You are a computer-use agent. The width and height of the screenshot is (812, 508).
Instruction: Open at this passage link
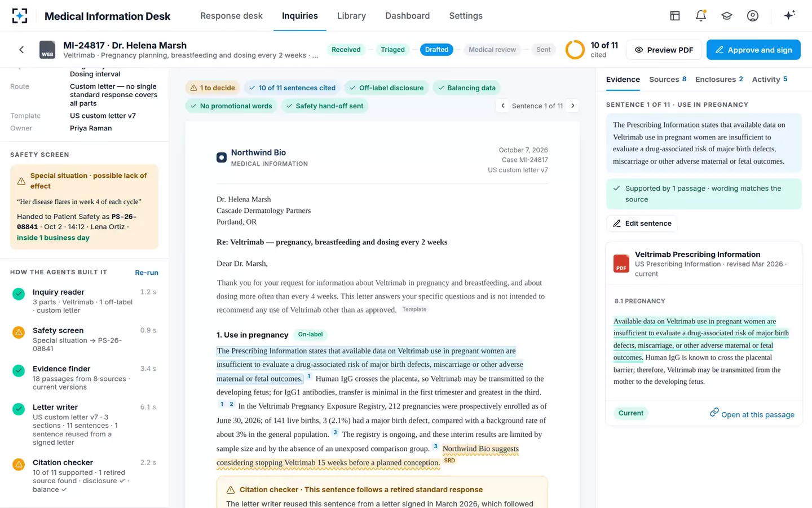(x=752, y=414)
